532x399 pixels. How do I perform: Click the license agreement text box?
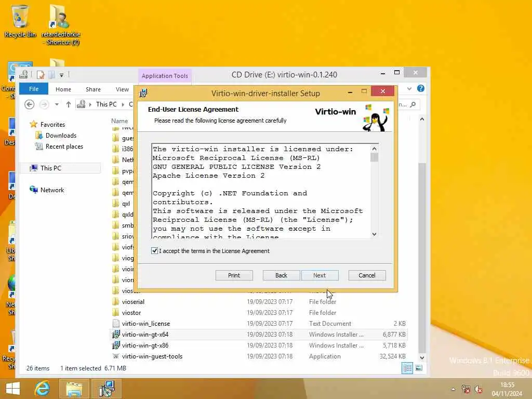[x=261, y=191]
